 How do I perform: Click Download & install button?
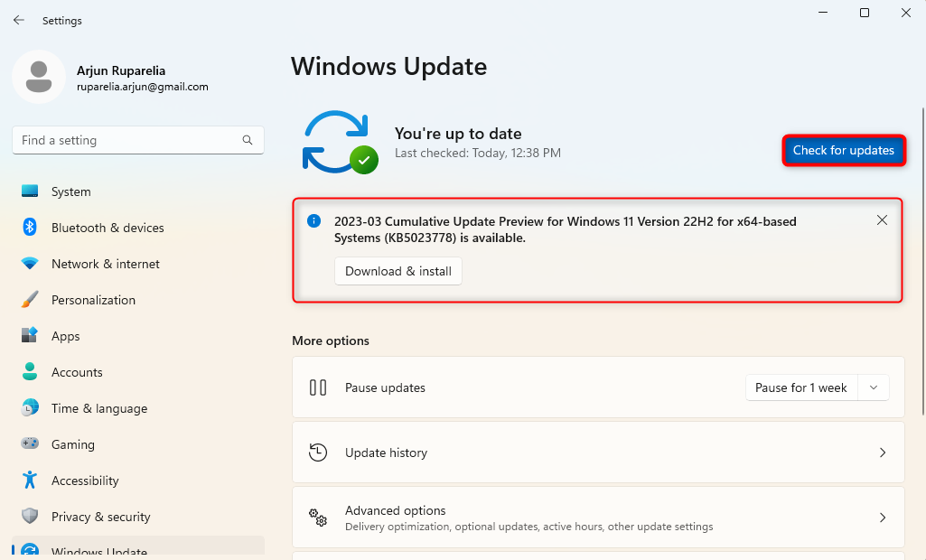tap(398, 271)
